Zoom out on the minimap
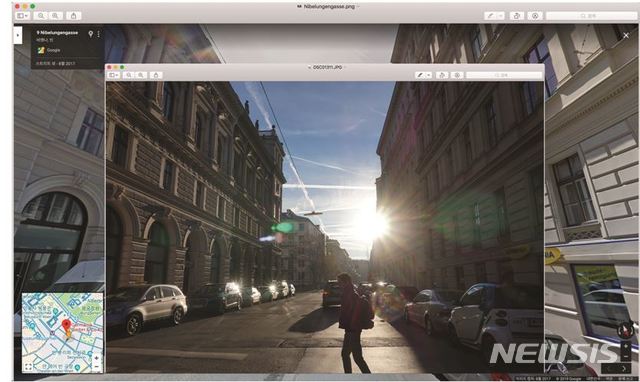Viewport: 640px width, 382px height. 96,366
